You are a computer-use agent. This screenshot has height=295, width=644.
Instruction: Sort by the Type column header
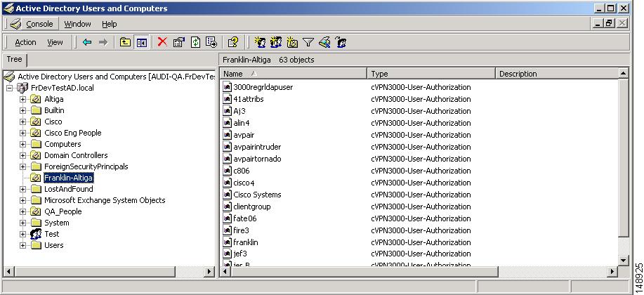click(431, 74)
